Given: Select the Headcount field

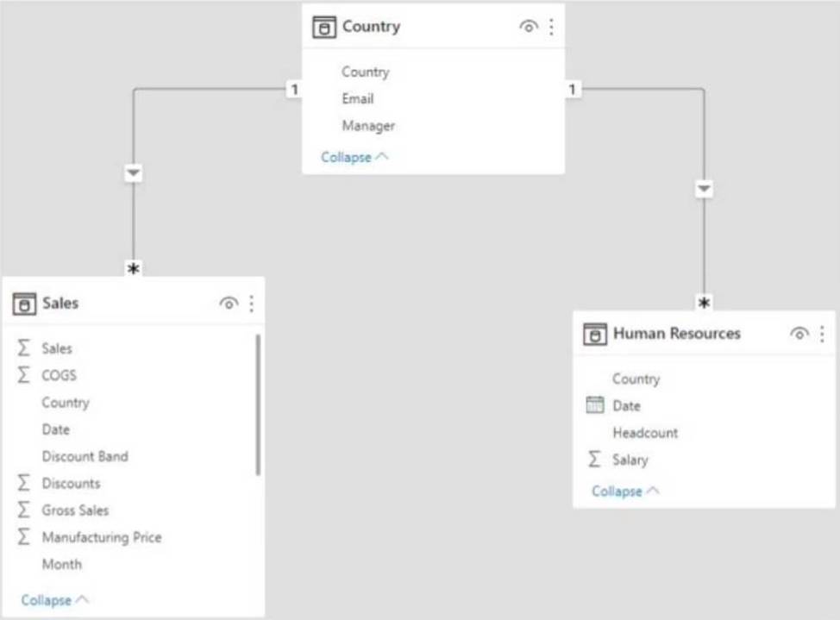Looking at the screenshot, I should tap(645, 433).
